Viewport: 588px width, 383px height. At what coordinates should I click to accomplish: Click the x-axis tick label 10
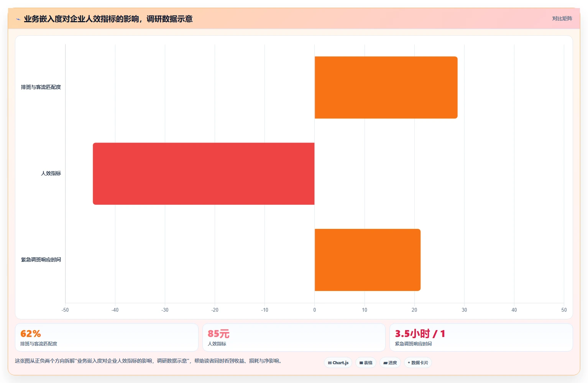[x=365, y=310]
